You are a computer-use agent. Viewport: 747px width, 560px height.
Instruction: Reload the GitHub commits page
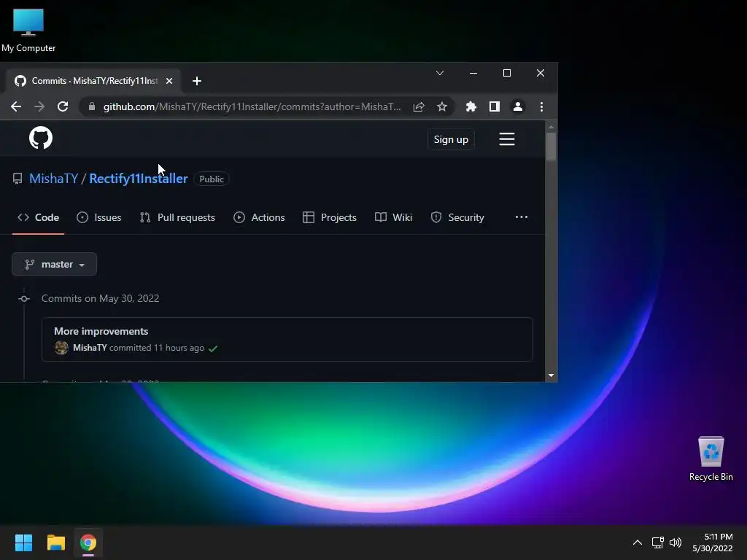(63, 106)
